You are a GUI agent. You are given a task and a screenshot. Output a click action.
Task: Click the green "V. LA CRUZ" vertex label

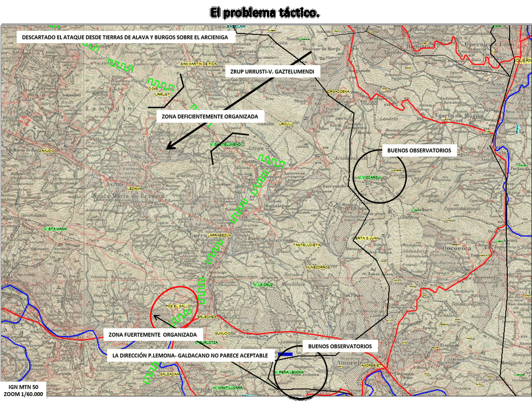click(x=263, y=285)
